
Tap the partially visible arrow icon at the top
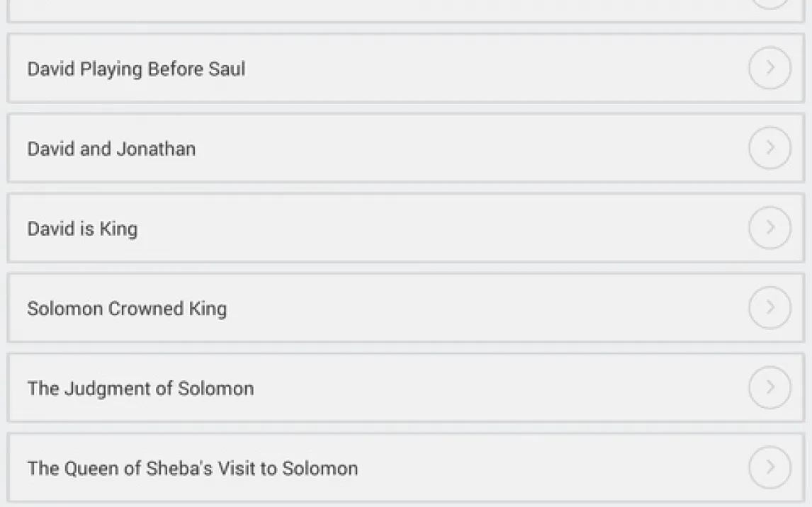click(x=769, y=3)
